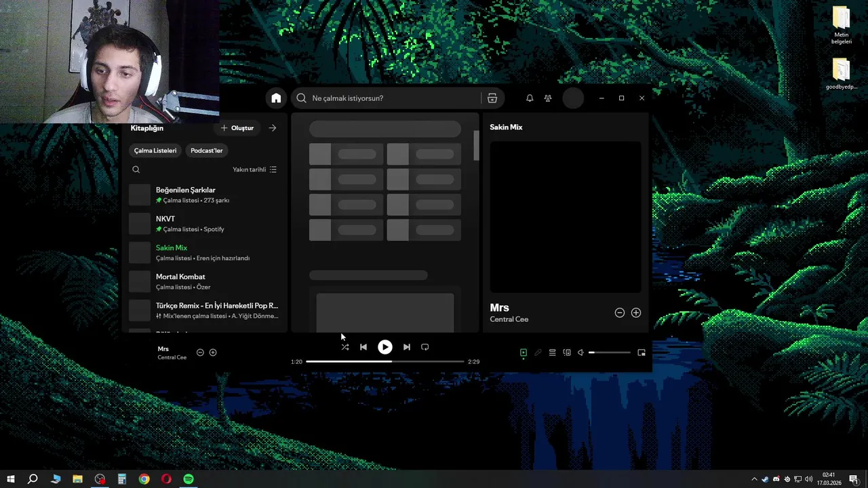Open the Browse icon in search bar

[492, 98]
